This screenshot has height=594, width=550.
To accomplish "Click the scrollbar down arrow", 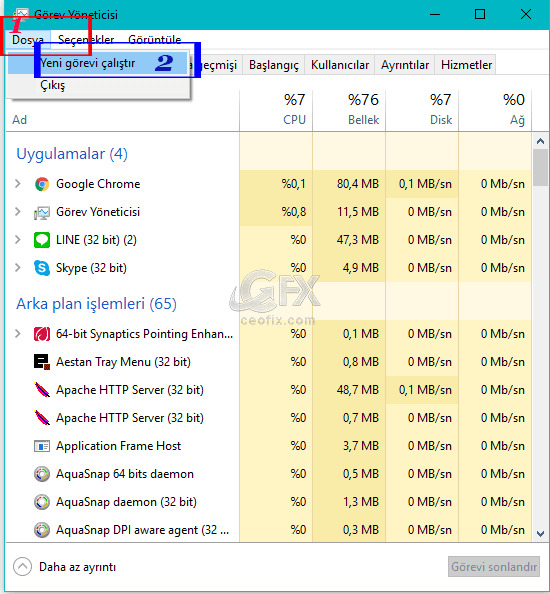I will (541, 533).
